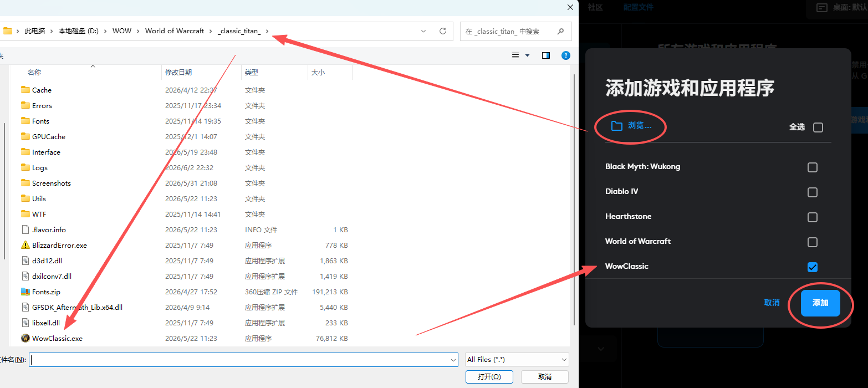The width and height of the screenshot is (868, 388).
Task: Select the Screenshots folder icon
Action: click(x=25, y=183)
